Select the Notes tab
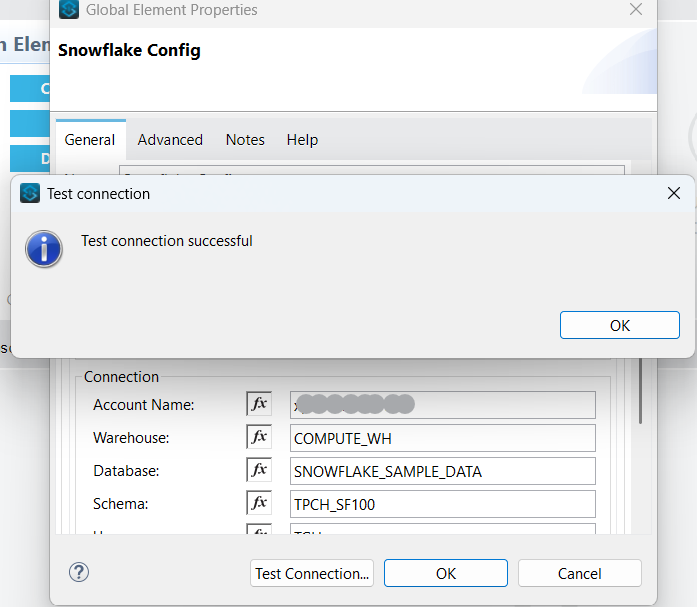Screen dimensions: 697x607 (245, 140)
